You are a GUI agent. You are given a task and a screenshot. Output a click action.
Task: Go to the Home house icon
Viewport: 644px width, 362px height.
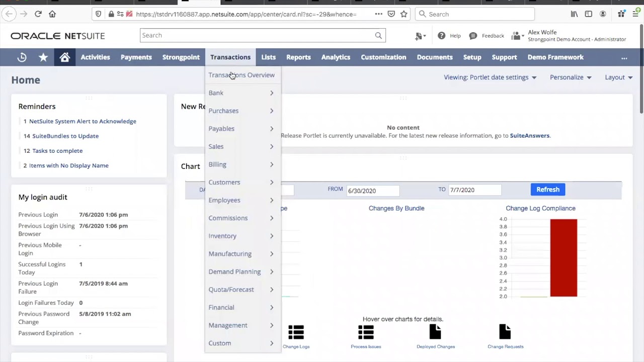pos(65,57)
